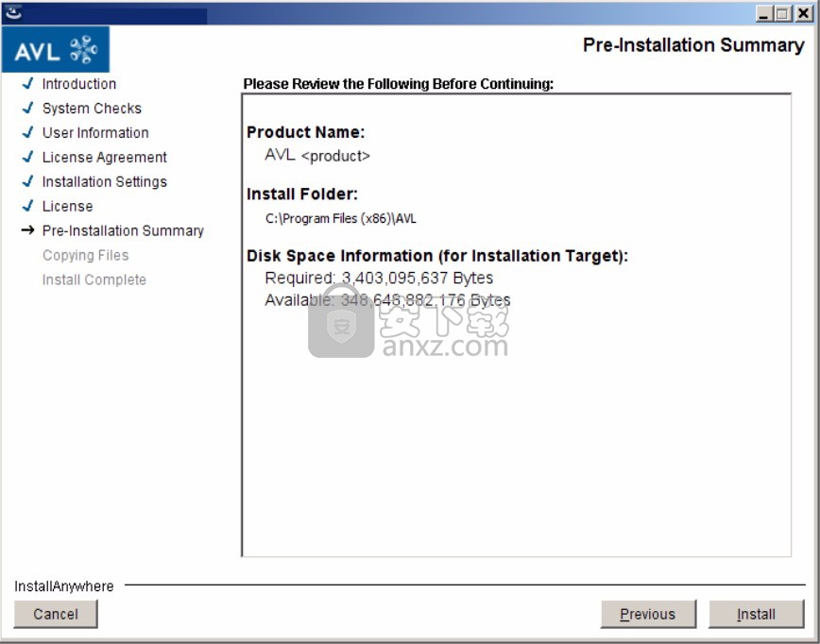Click the Required 3,403,095,637 Bytes line

click(379, 278)
